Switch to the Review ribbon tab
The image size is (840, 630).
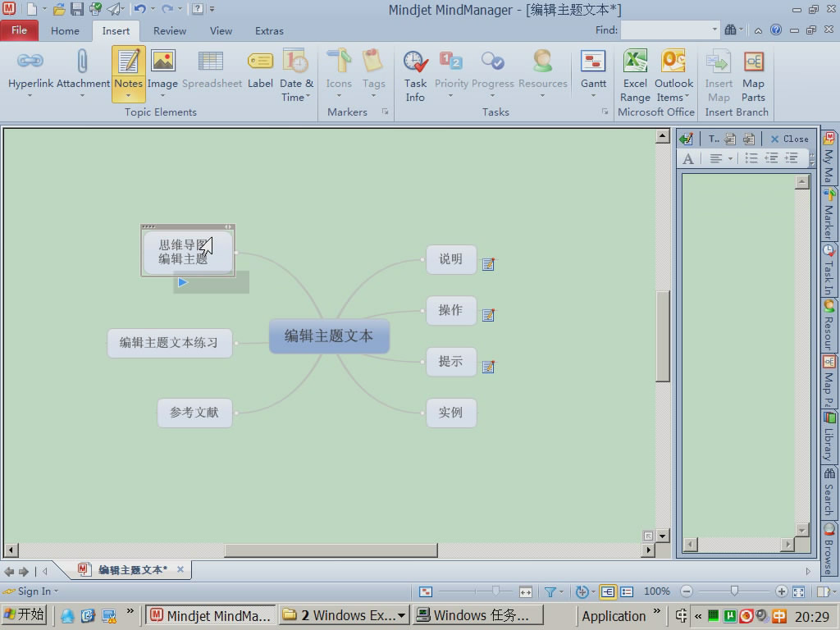[x=169, y=30]
